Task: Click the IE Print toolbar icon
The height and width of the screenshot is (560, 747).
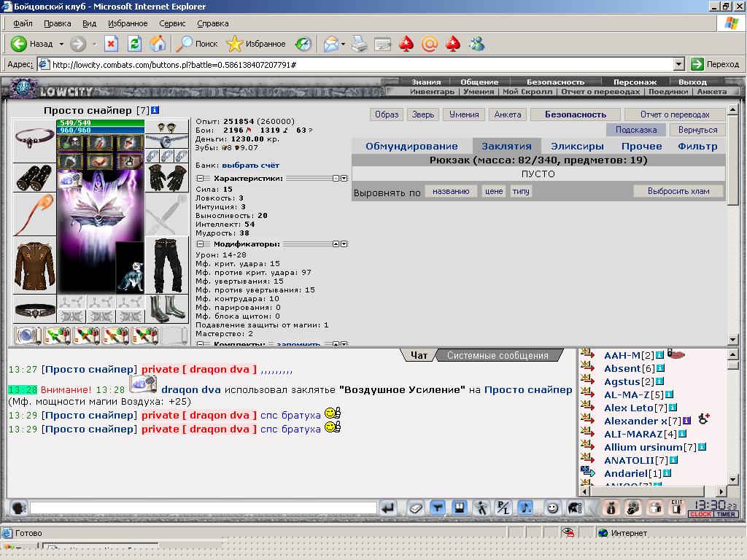Action: (360, 44)
